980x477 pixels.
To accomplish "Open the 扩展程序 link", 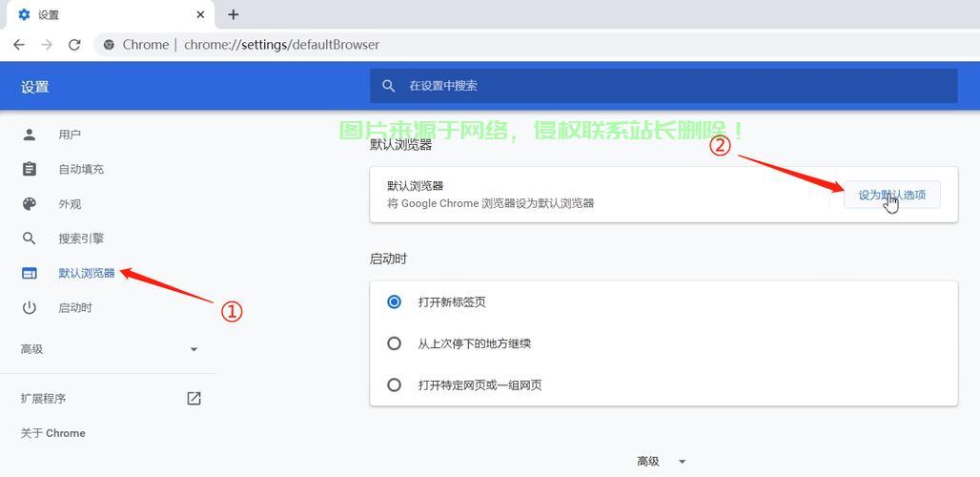I will tap(43, 398).
